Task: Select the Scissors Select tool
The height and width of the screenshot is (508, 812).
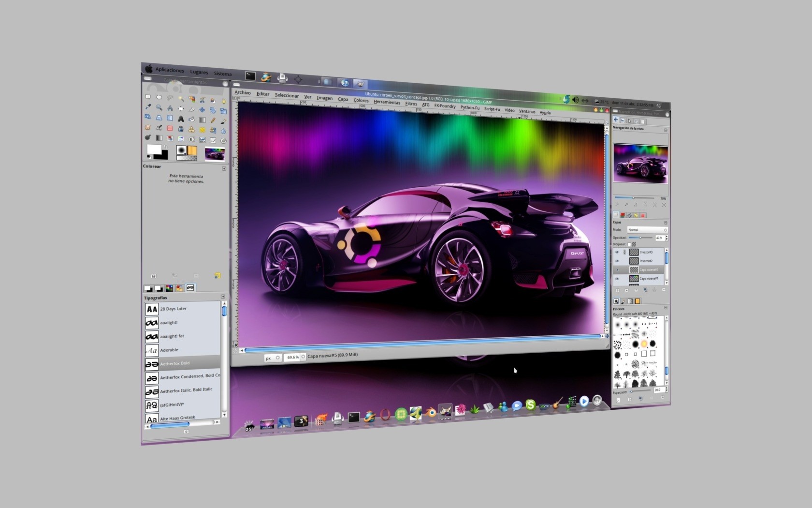Action: 202,100
